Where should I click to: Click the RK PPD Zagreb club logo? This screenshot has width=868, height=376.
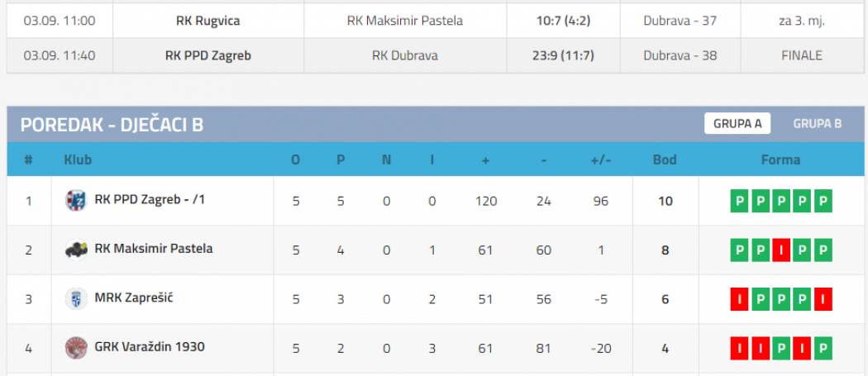[76, 201]
